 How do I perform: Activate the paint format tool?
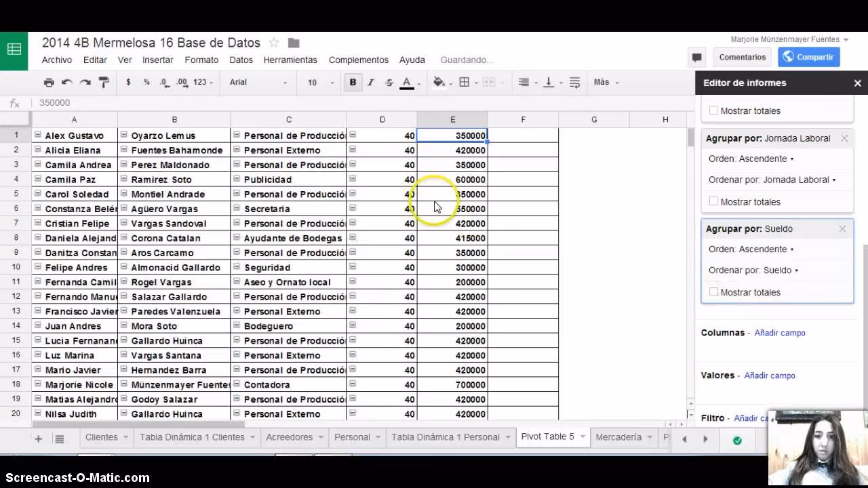tap(104, 82)
